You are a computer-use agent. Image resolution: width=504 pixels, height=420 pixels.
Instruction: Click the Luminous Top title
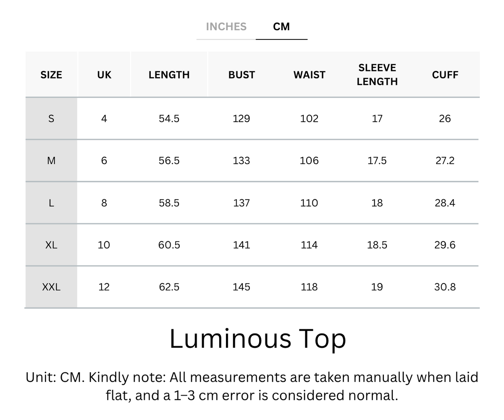click(x=257, y=339)
